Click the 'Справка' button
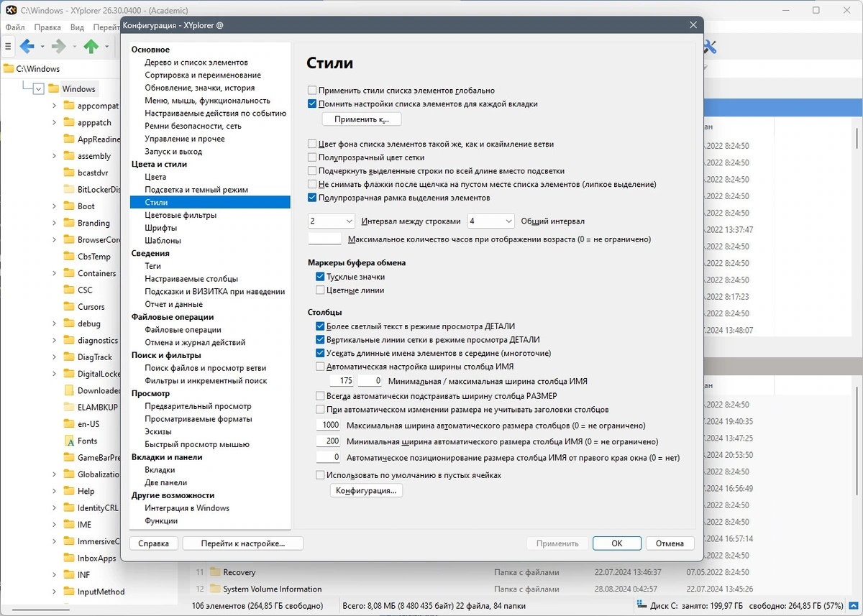863x616 pixels. [x=153, y=543]
